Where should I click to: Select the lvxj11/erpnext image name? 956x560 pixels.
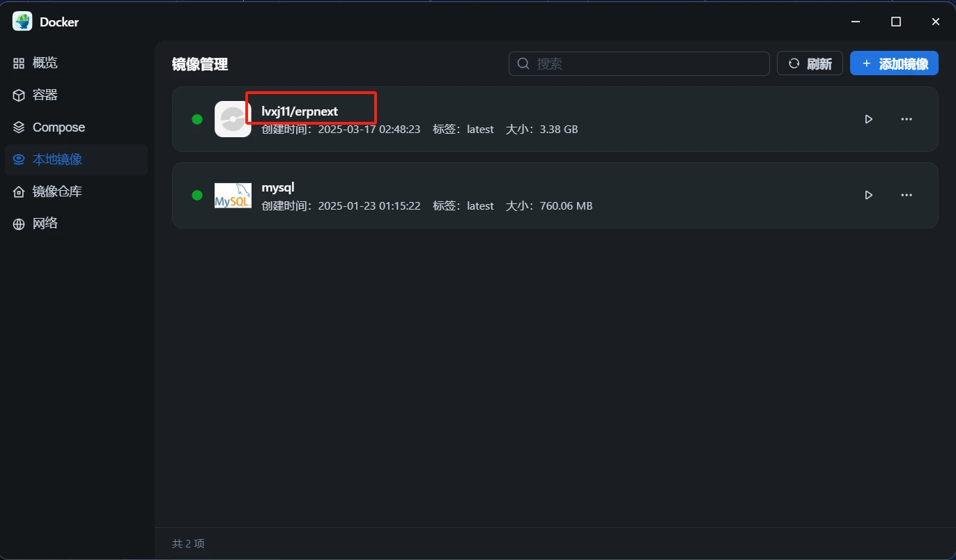pyautogui.click(x=300, y=111)
